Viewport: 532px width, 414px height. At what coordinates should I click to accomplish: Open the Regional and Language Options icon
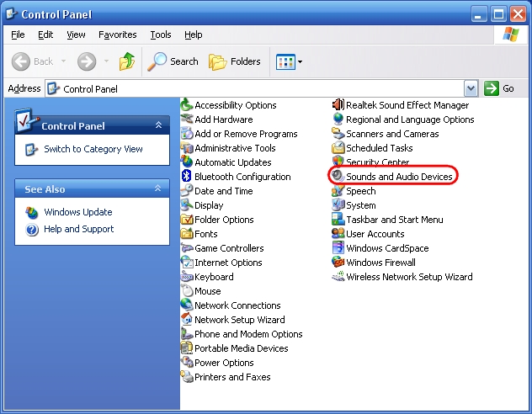tap(338, 119)
